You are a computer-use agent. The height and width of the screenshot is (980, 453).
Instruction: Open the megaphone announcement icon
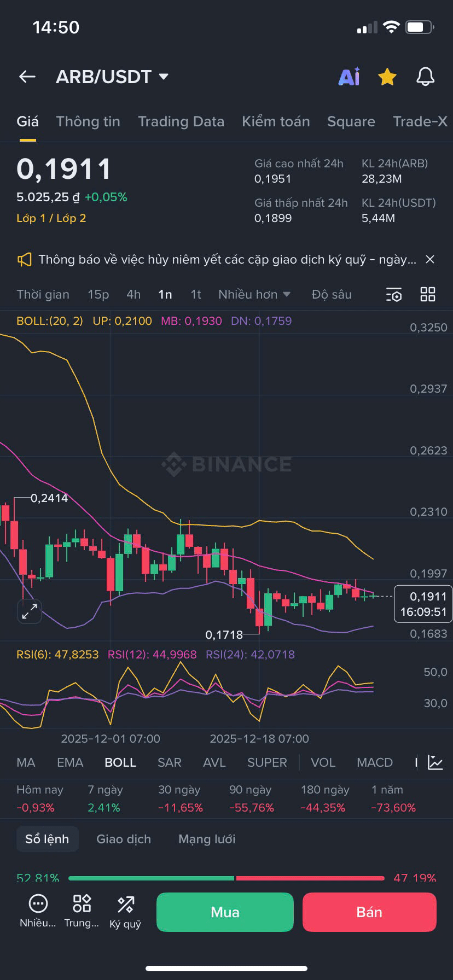click(24, 260)
